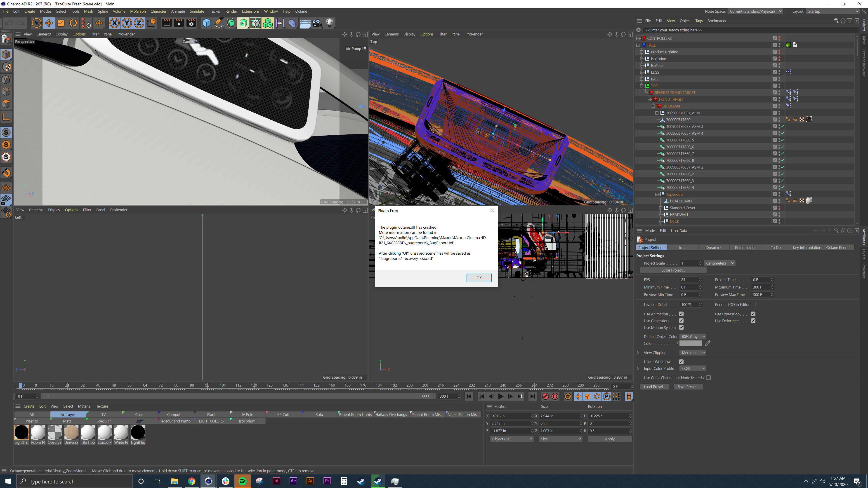Collapse the TopGroup tree item
868x488 pixels.
[657, 194]
